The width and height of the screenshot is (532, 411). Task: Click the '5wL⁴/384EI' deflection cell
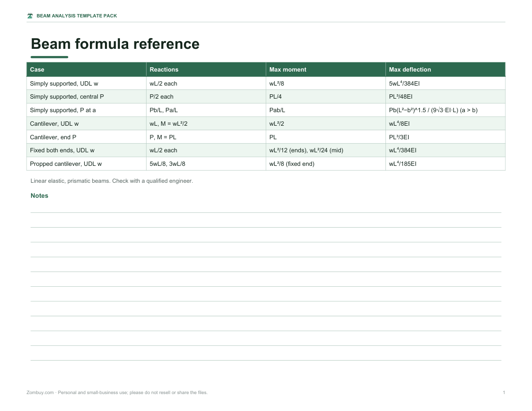(445, 84)
